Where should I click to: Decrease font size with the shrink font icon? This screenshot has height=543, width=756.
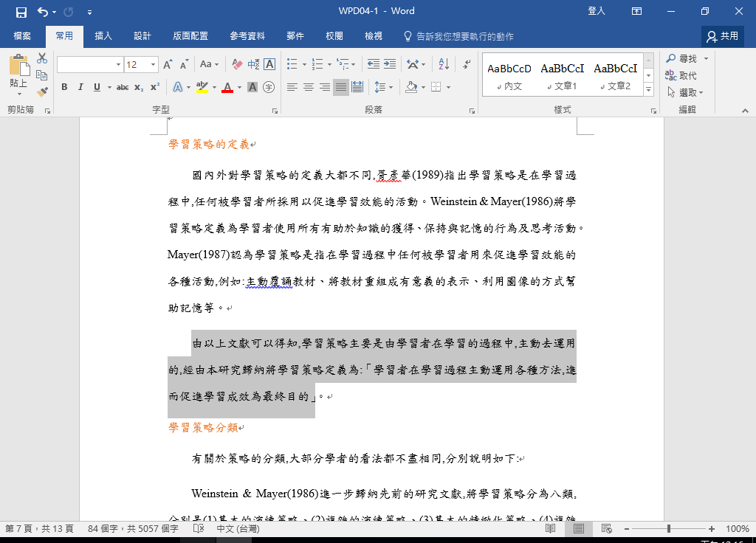184,64
